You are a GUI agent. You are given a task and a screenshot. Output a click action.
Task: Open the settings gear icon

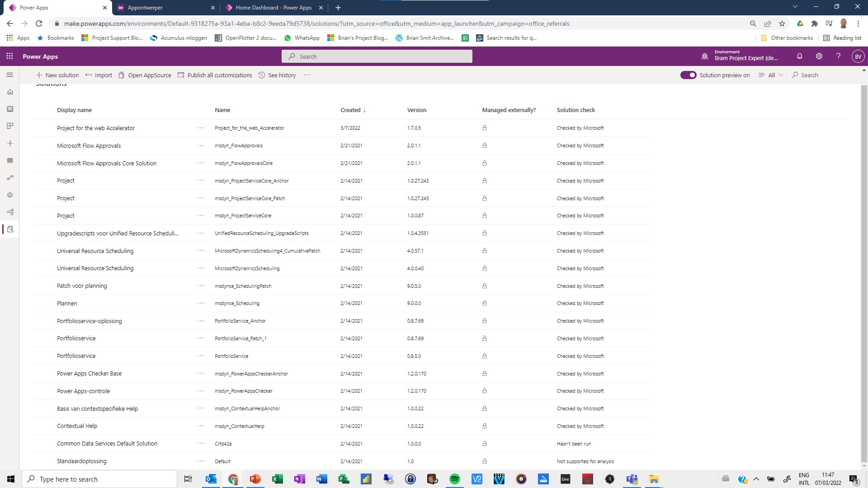819,56
